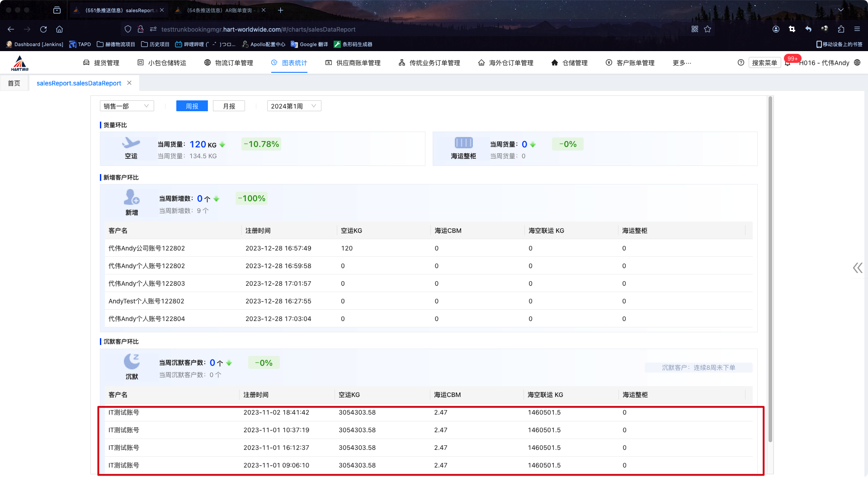
Task: Click the help question mark icon
Action: click(x=741, y=63)
